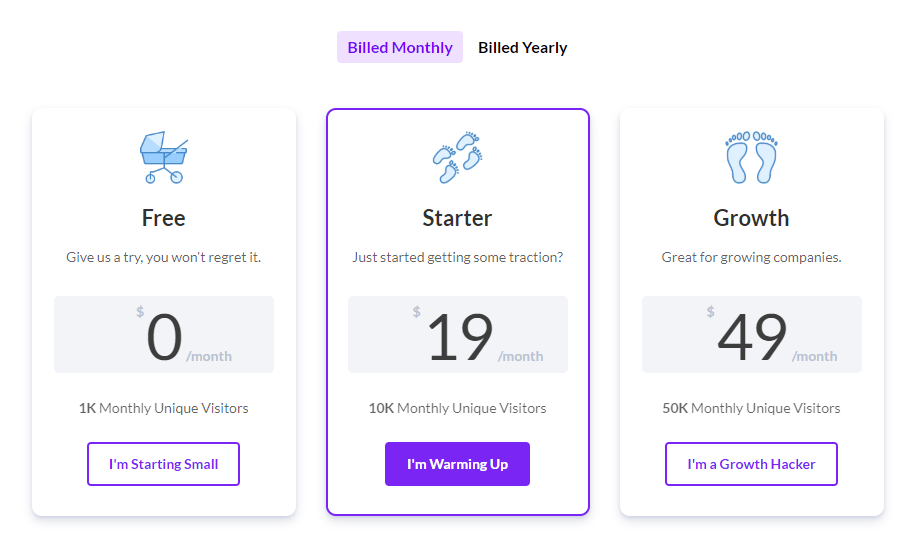This screenshot has width=906, height=538.
Task: Click the $49 per month price box
Action: pos(752,335)
